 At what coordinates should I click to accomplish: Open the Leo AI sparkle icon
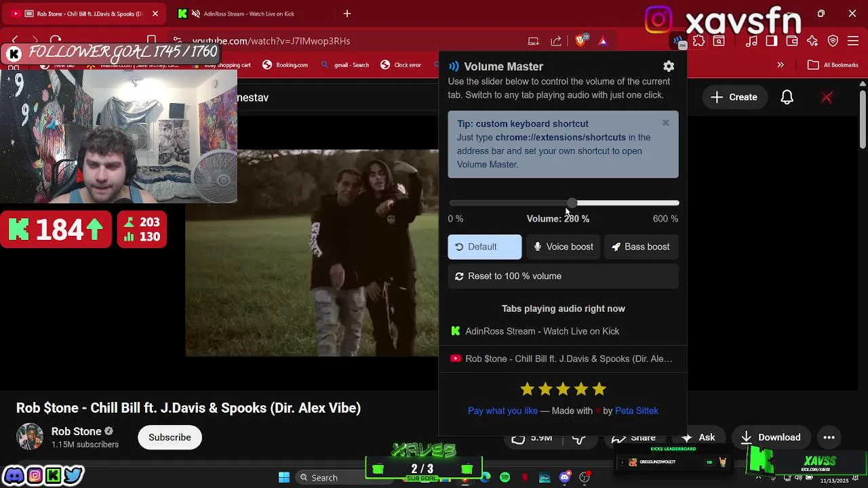(x=812, y=41)
